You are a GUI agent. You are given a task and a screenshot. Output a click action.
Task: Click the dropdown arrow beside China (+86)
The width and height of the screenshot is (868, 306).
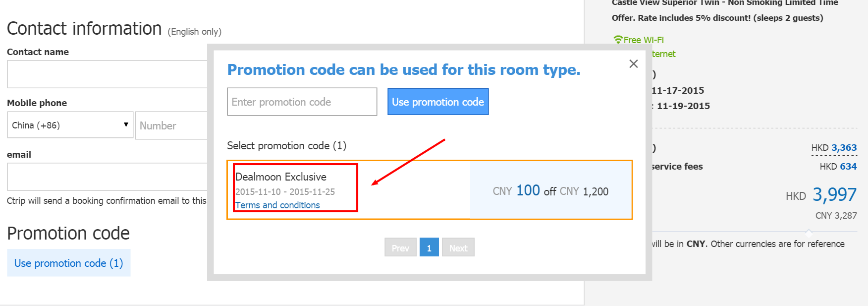click(126, 125)
